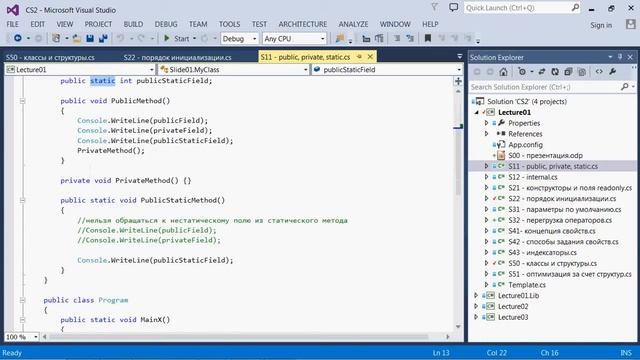The height and width of the screenshot is (360, 640).
Task: Click the Pending Changes Filter icon
Action: coord(522,72)
